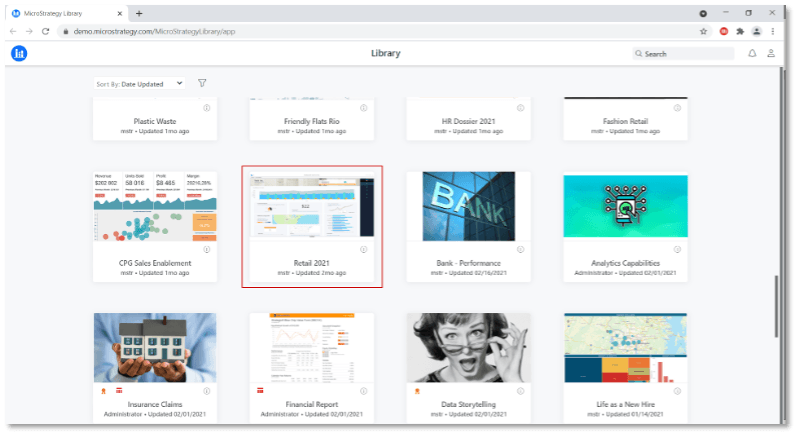
Task: Open the notifications bell icon
Action: (752, 53)
